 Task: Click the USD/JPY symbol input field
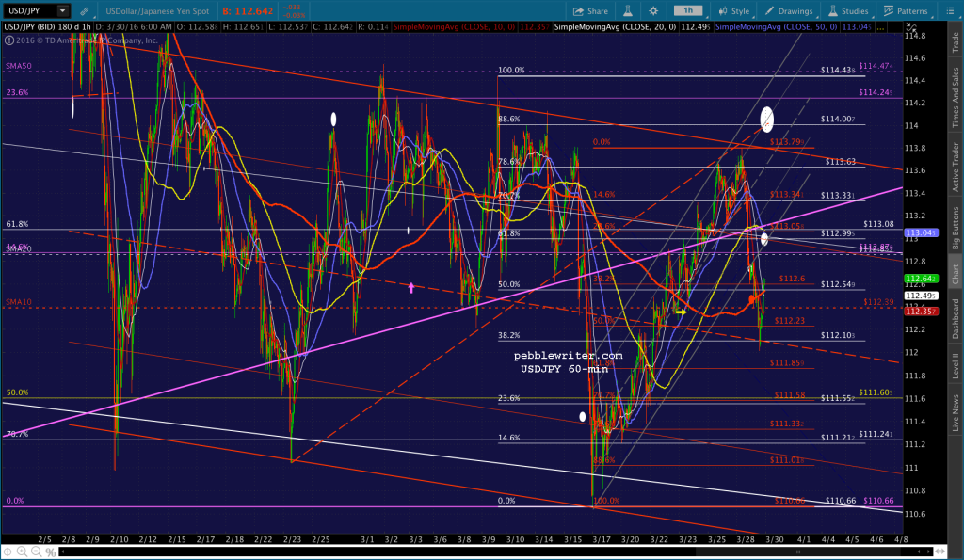[x=29, y=10]
